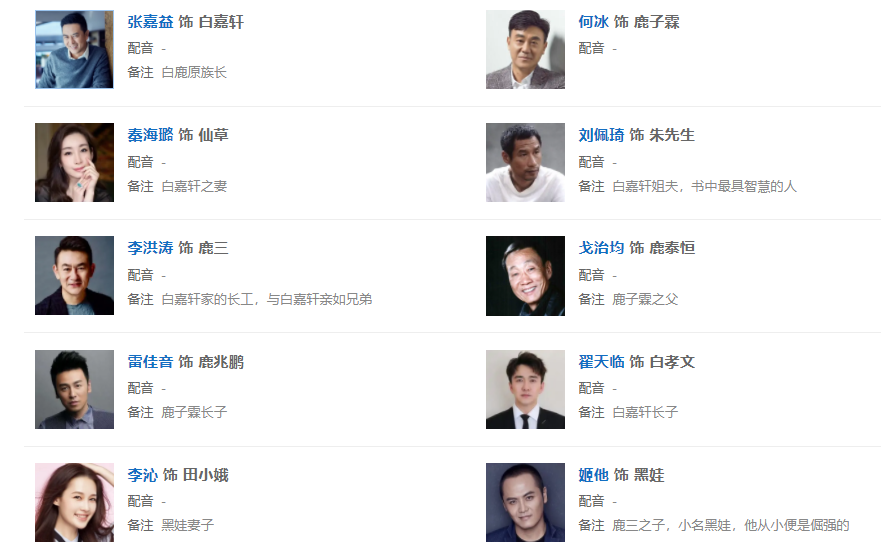Image resolution: width=881 pixels, height=549 pixels.
Task: Click the 戈治均 actor link
Action: [x=601, y=248]
